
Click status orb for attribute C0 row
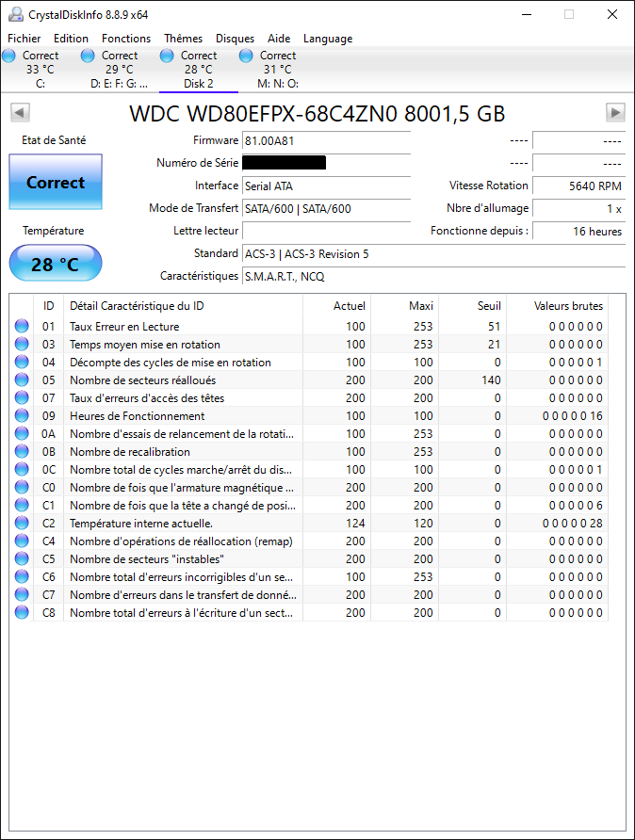(22, 487)
